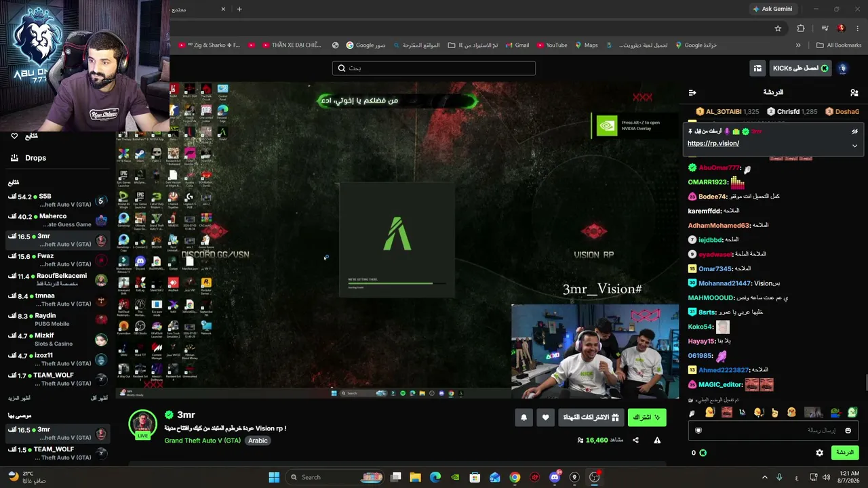This screenshot has width=868, height=488.
Task: Open the Gmail bookmark
Action: click(516, 45)
